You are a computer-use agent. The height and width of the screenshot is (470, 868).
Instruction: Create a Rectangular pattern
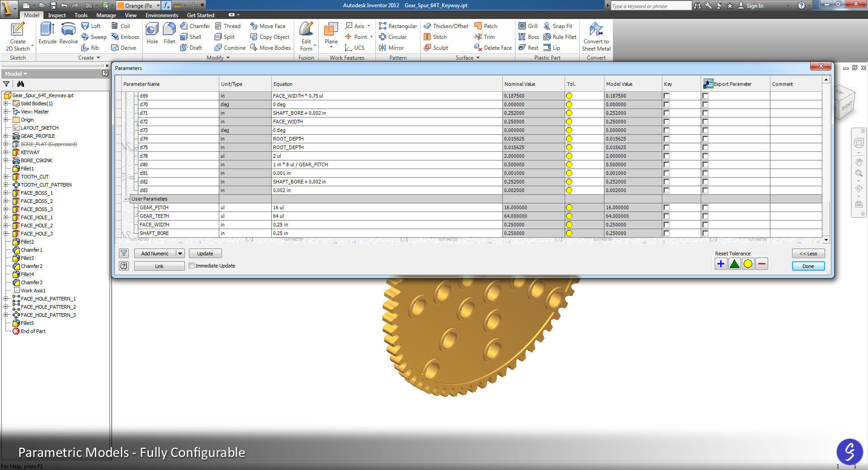398,26
